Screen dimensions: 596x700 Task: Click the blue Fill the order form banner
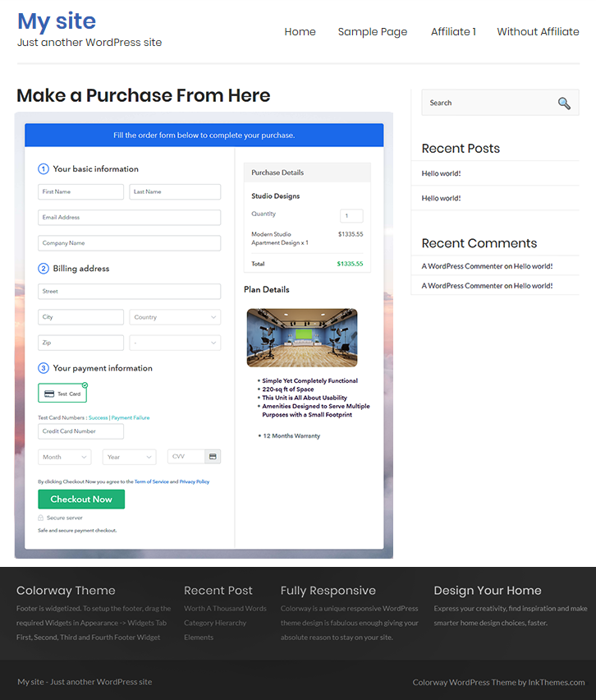[x=204, y=136]
